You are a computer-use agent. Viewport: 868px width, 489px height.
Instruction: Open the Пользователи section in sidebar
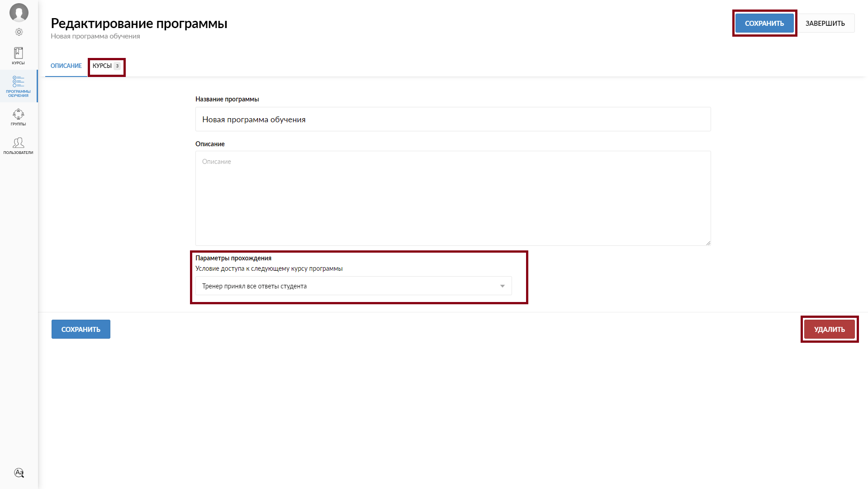tap(19, 146)
